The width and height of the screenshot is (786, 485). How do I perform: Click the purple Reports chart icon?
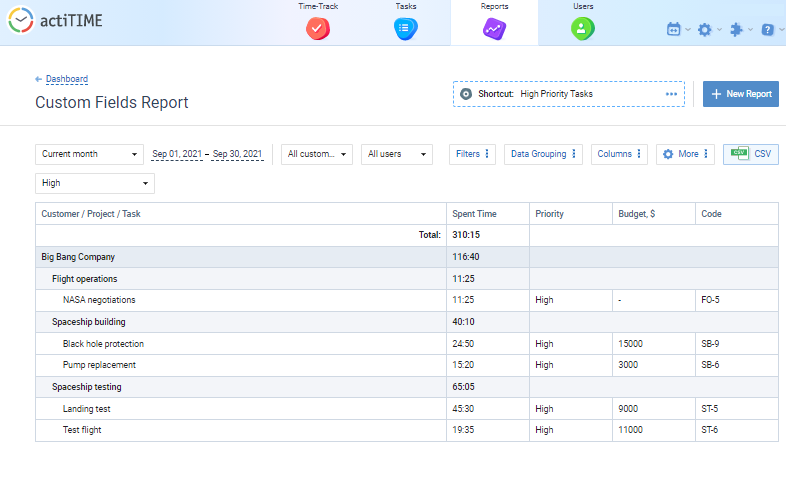[x=494, y=29]
